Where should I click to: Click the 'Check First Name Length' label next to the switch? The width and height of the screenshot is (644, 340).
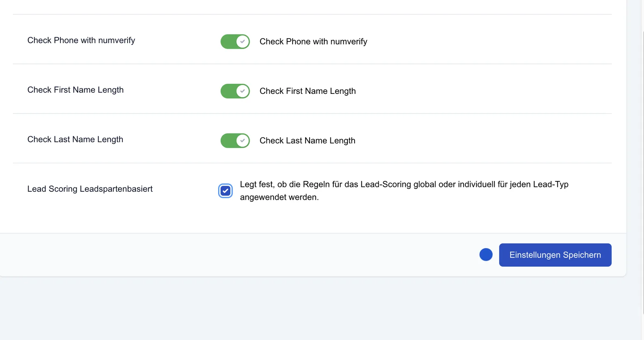[x=308, y=91]
